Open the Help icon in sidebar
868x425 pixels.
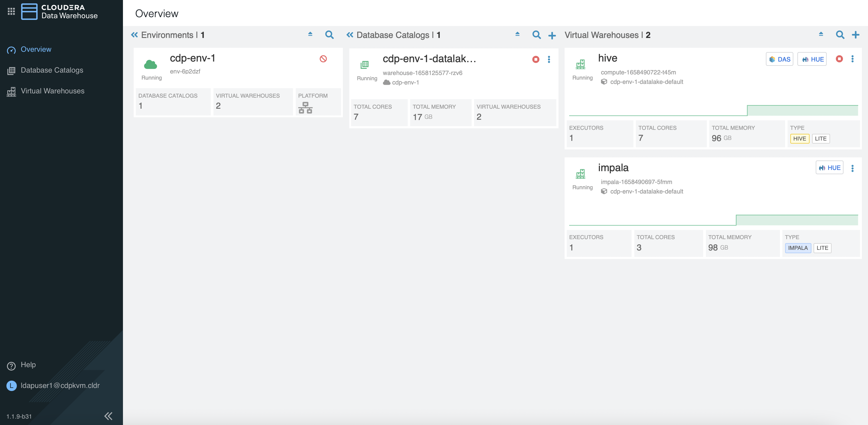(11, 366)
